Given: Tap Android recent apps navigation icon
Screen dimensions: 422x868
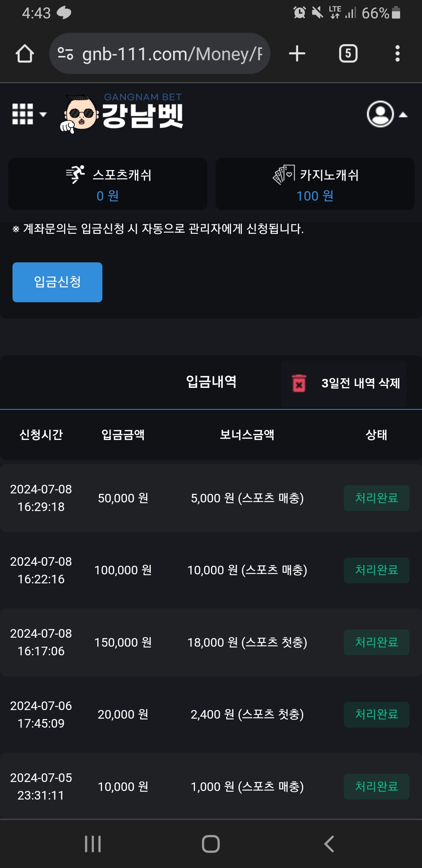Looking at the screenshot, I should tap(93, 844).
